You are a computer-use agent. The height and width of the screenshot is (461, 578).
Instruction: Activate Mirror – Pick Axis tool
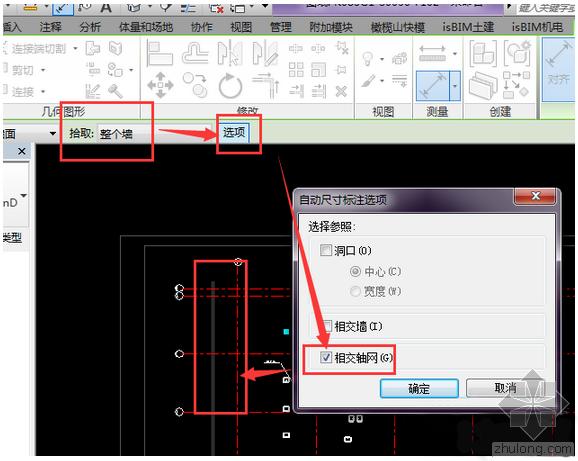[x=230, y=54]
